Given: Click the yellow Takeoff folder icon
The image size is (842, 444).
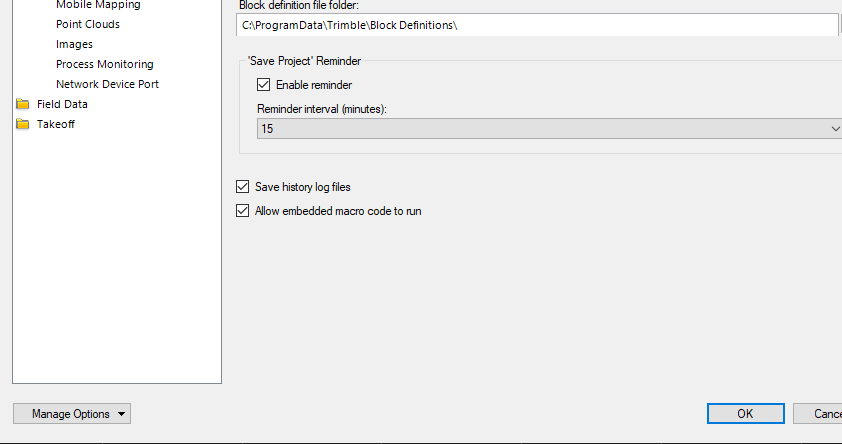Looking at the screenshot, I should coord(22,124).
